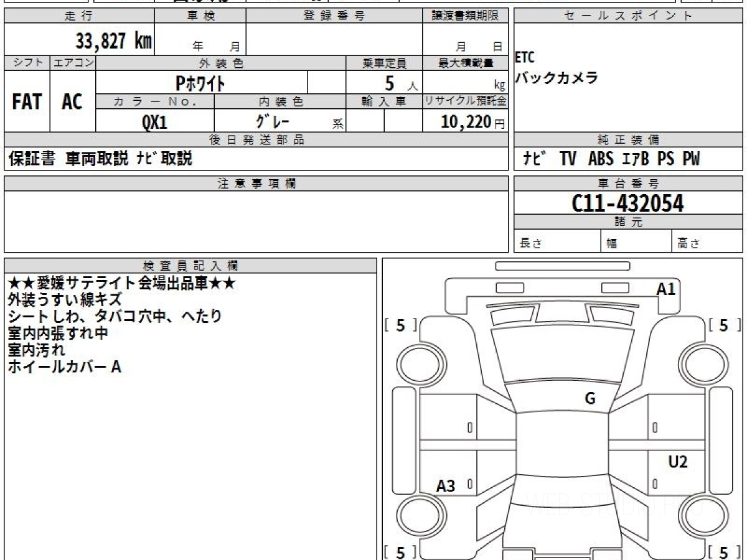Click the カラーNo. header
This screenshot has width=747, height=560.
[x=155, y=101]
